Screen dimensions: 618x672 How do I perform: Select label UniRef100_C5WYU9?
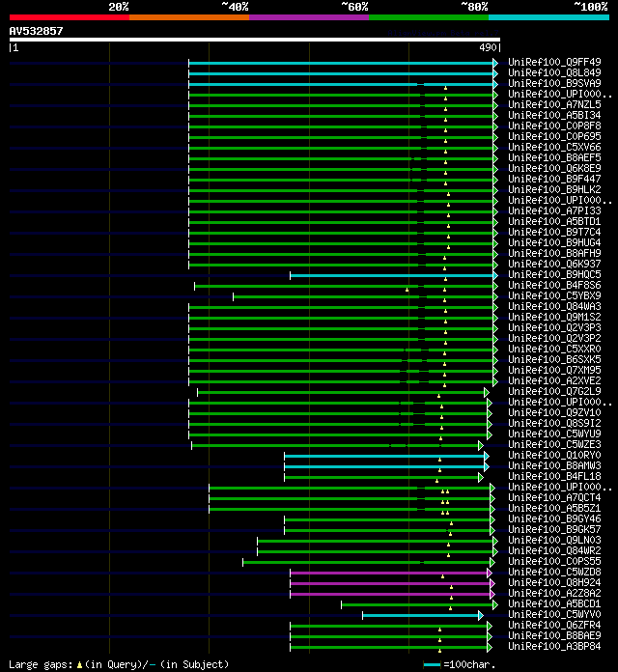pyautogui.click(x=554, y=434)
